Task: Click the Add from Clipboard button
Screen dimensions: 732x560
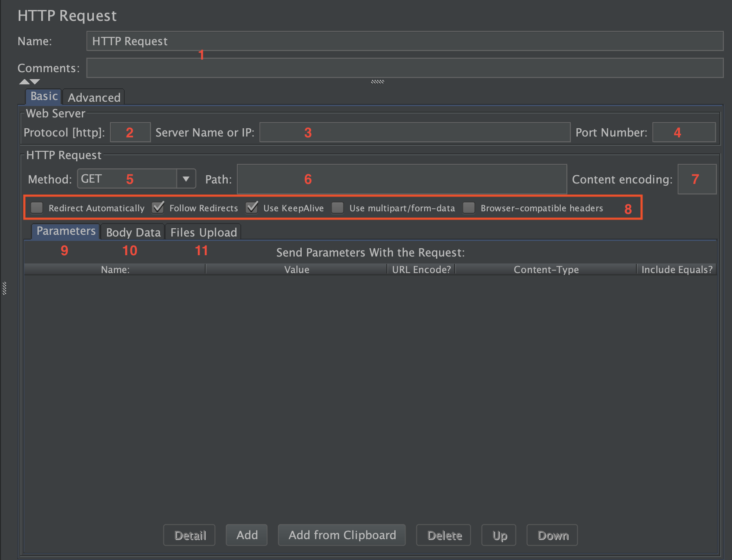Action: (342, 535)
